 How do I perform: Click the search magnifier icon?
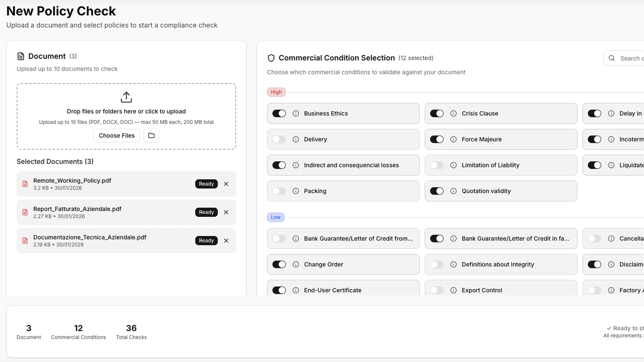(612, 58)
